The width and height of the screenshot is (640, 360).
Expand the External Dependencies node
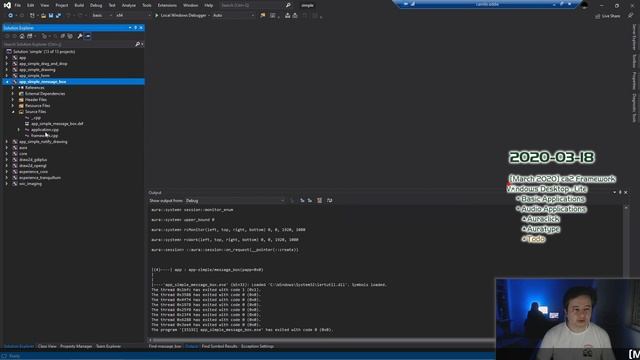point(13,93)
